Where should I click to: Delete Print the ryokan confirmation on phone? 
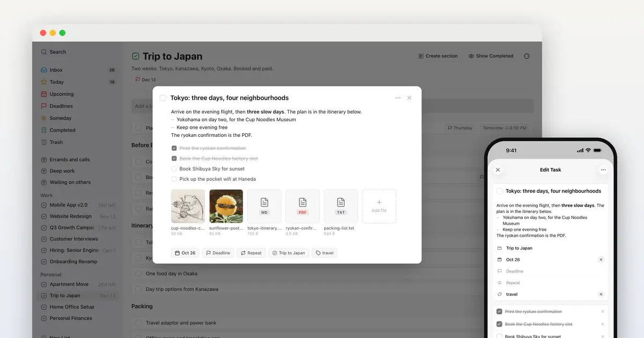[602, 312]
